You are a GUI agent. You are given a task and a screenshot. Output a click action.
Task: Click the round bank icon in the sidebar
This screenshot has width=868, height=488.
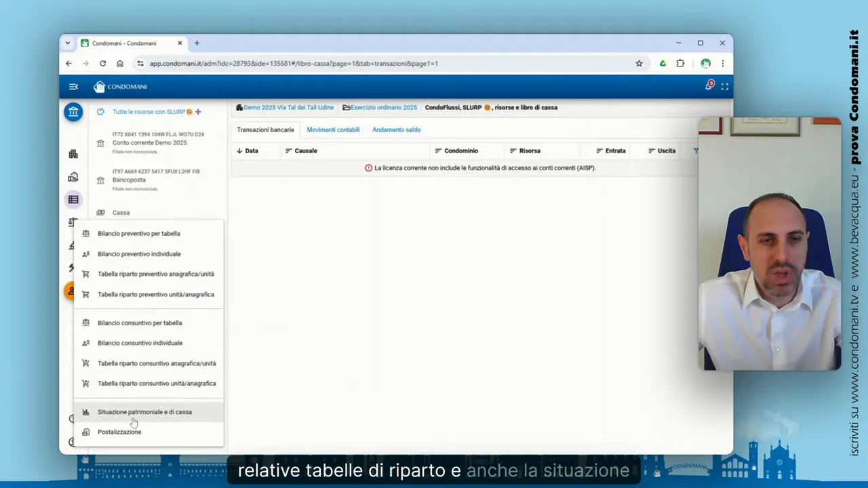click(73, 112)
